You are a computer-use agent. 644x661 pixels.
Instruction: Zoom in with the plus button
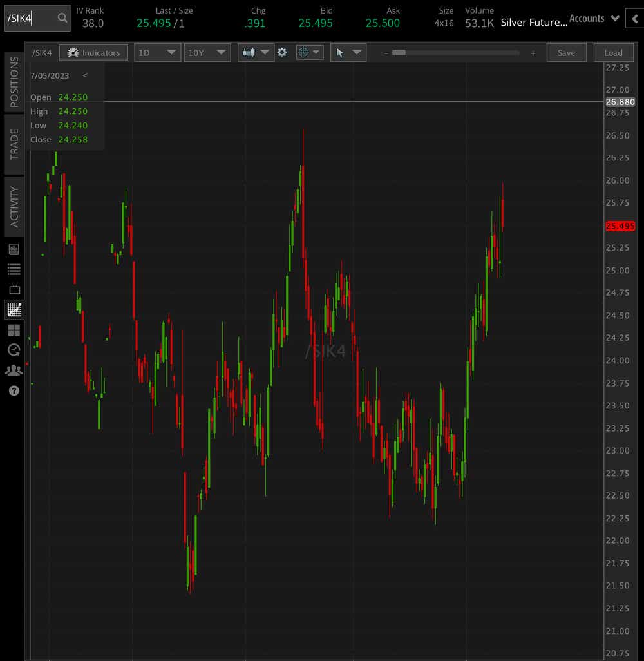[533, 53]
